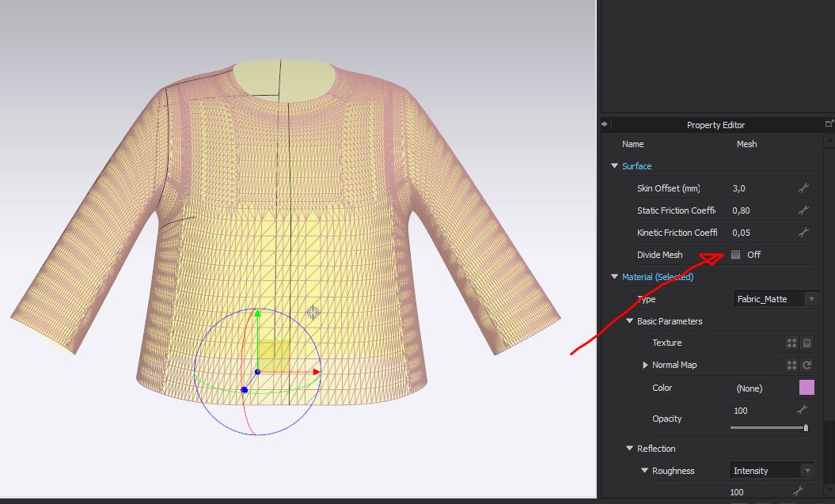This screenshot has height=504, width=835.
Task: Pop out the Property Editor panel
Action: (x=829, y=124)
